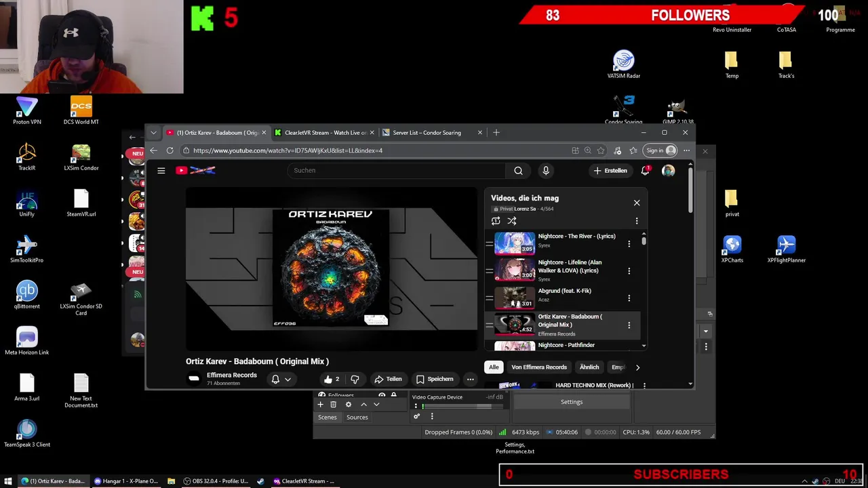Viewport: 868px width, 488px height.
Task: Open options for Nightcore - The River
Action: point(629,243)
